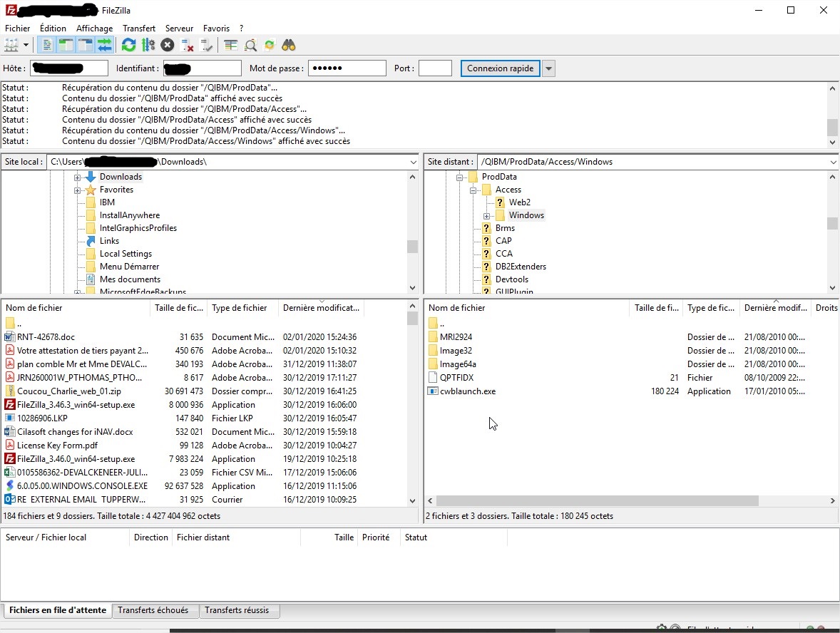The height and width of the screenshot is (633, 840).
Task: Cancel the current operation
Action: 167,44
